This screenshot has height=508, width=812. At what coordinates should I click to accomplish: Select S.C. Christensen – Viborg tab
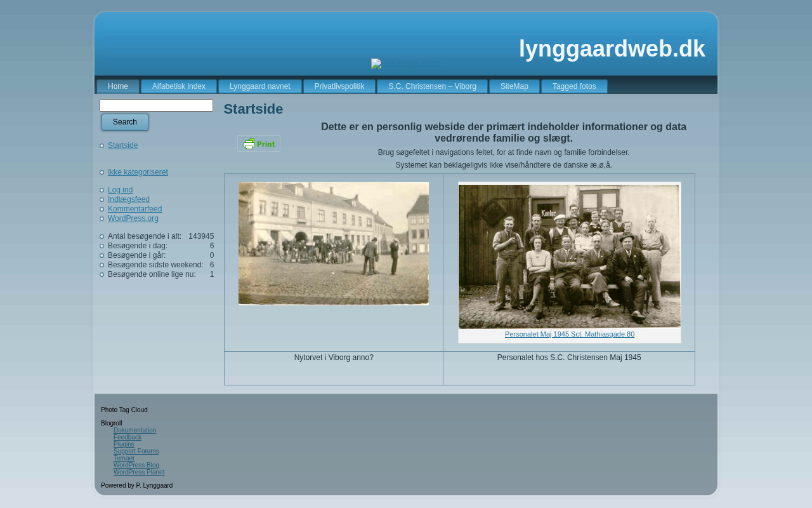coord(432,86)
